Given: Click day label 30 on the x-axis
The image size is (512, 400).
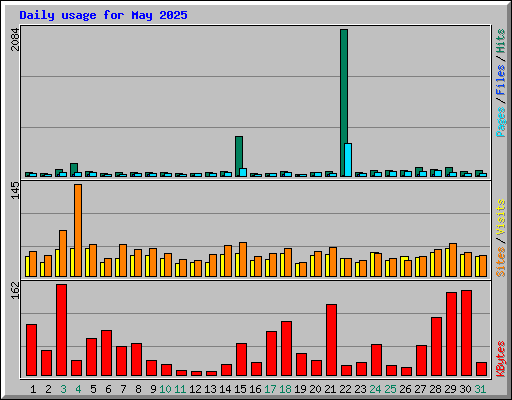Looking at the screenshot, I should (465, 389).
